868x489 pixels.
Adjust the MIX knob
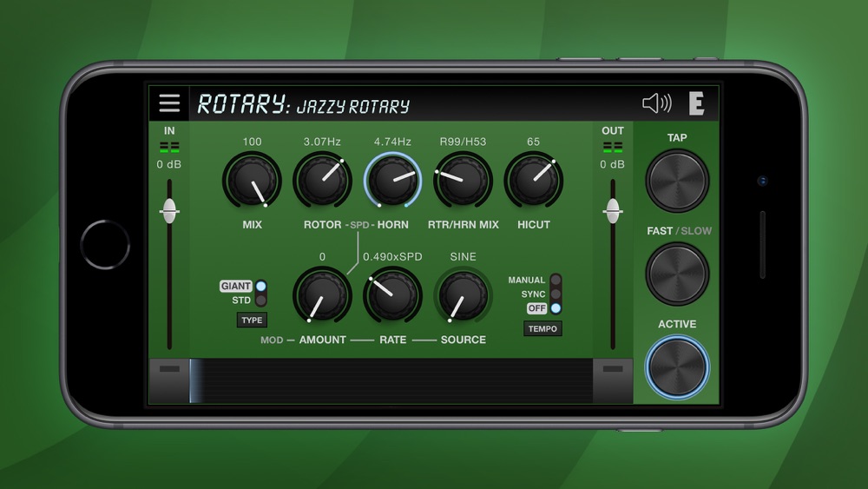click(252, 181)
